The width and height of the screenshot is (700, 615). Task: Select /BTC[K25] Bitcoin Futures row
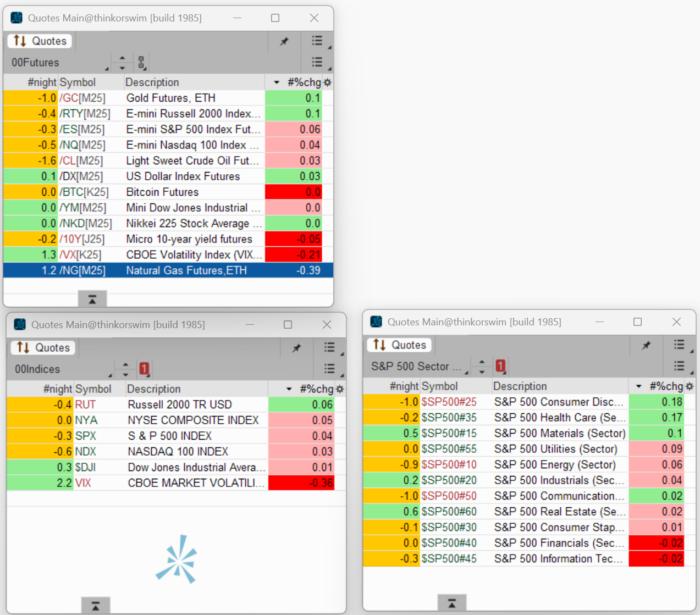click(x=168, y=192)
